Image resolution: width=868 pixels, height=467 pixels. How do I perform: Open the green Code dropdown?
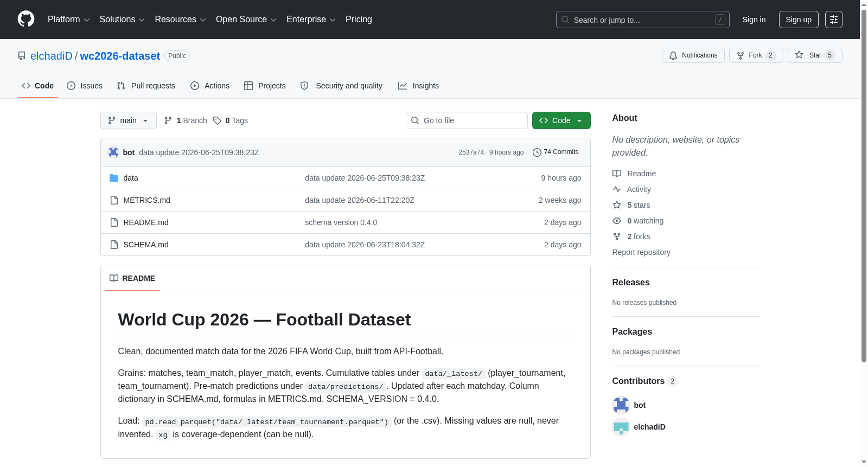(x=561, y=120)
